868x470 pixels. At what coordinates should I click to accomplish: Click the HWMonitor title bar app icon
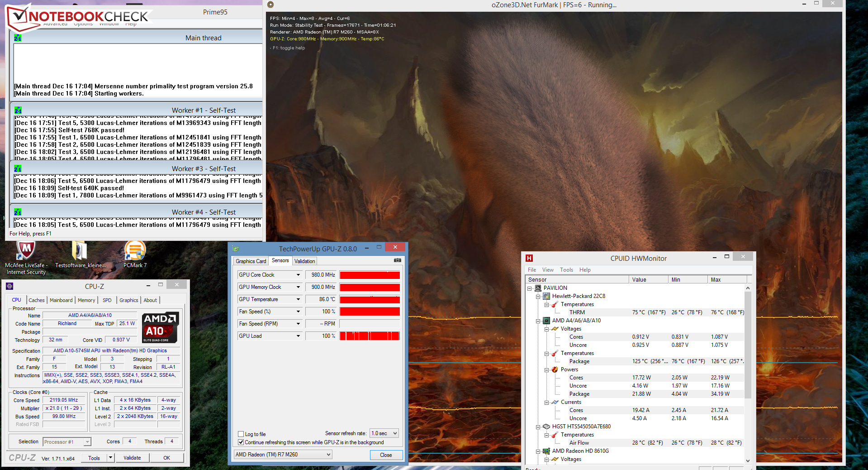(529, 258)
